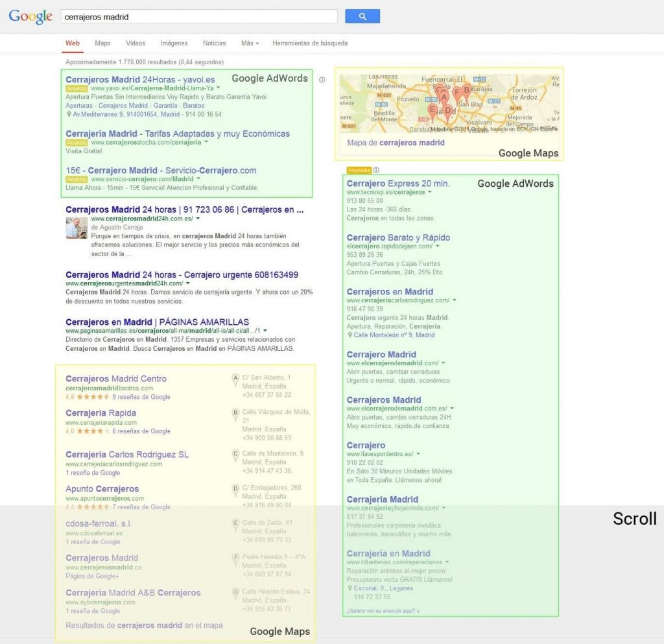
Task: Click ¿Quiere ver su anuncio aquí? link
Action: click(x=383, y=611)
